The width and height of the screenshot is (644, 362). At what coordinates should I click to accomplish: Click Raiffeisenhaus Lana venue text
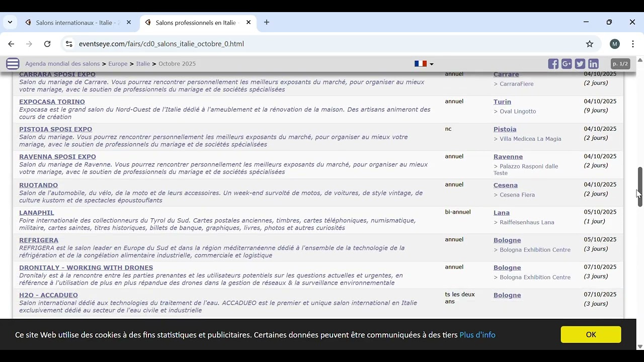527,223
